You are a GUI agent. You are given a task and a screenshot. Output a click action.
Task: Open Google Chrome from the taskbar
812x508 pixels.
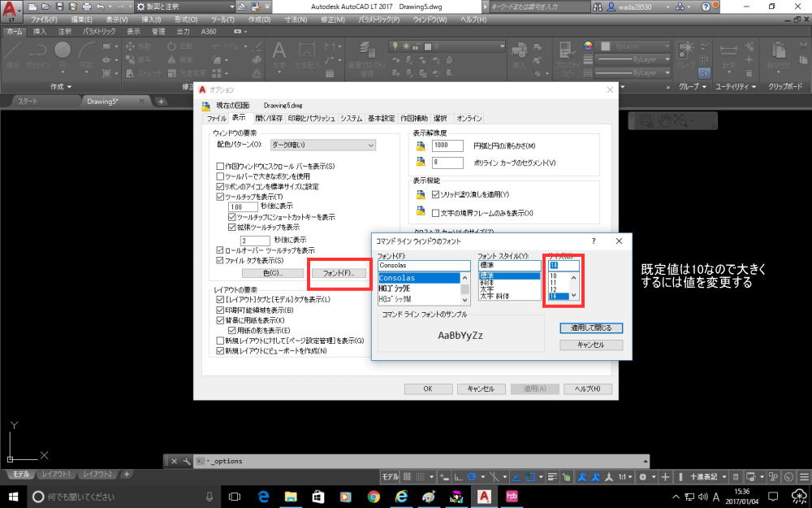coord(374,497)
